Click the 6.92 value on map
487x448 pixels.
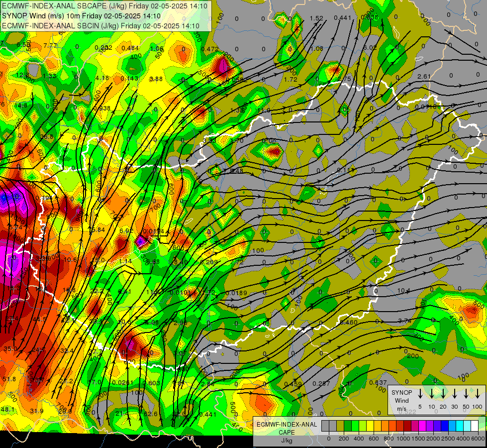(126, 230)
